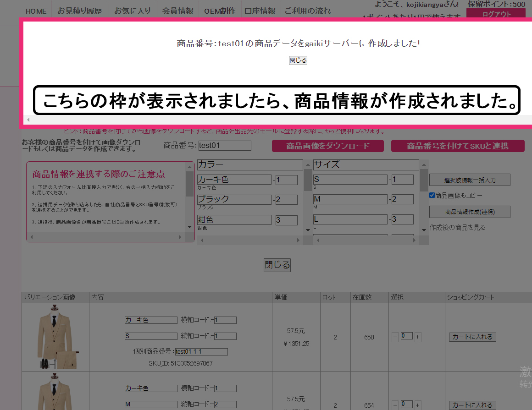Click the 商品番号を付けてSKUと連携 button
532x410 pixels.
[457, 146]
